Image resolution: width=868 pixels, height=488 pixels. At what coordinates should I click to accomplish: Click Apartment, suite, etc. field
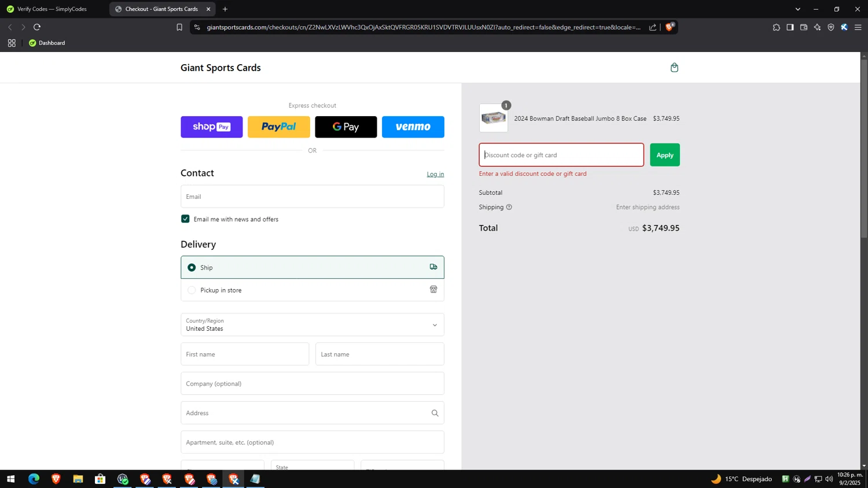(312, 442)
